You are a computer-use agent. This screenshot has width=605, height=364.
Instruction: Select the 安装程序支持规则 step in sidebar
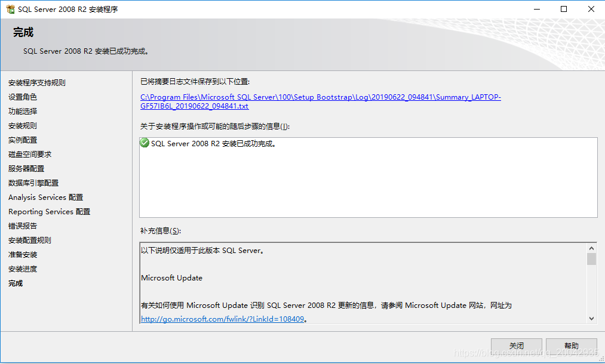click(x=37, y=83)
